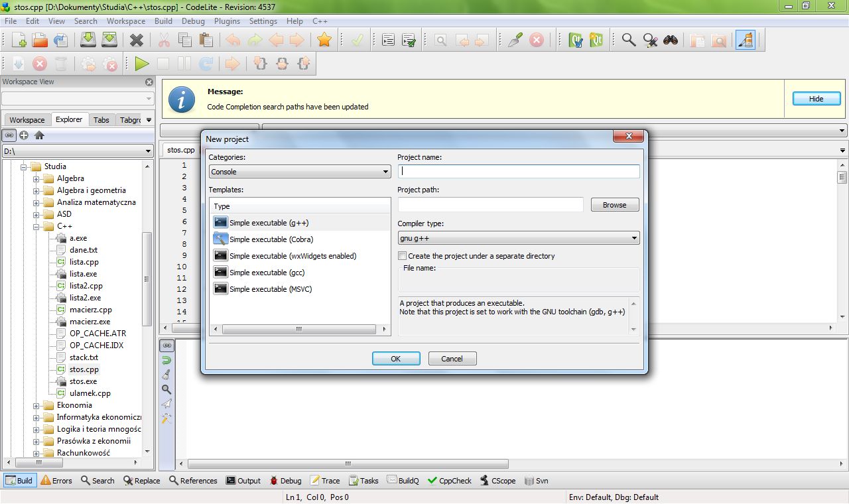Click the new Qt class toolbar icon
This screenshot has height=504, width=849.
tap(597, 40)
